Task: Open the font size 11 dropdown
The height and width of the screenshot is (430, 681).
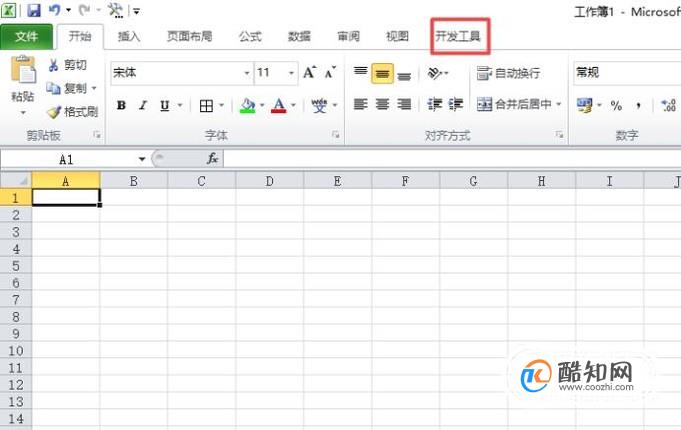Action: [291, 73]
